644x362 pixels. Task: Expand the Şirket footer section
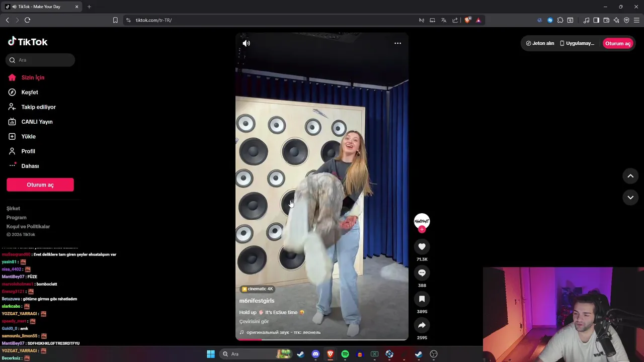coord(14,208)
